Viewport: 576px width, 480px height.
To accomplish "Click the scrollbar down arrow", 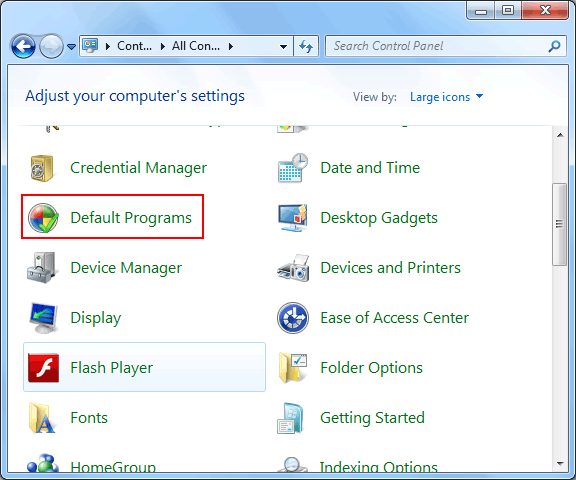I will 560,464.
